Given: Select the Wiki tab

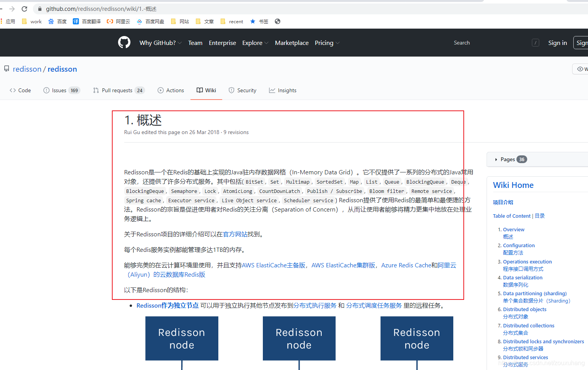Looking at the screenshot, I should pyautogui.click(x=206, y=90).
